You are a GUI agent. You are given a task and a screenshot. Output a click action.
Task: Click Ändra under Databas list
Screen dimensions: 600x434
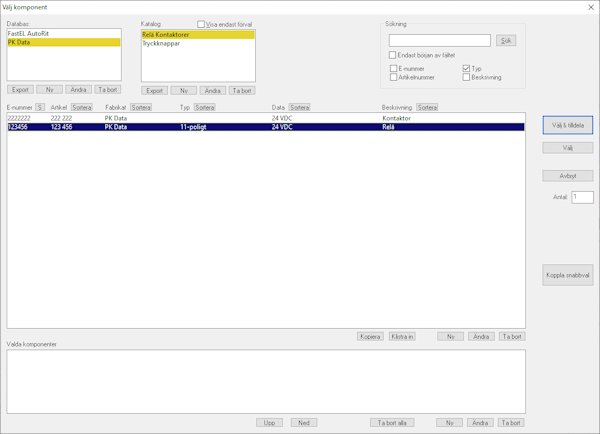click(78, 90)
